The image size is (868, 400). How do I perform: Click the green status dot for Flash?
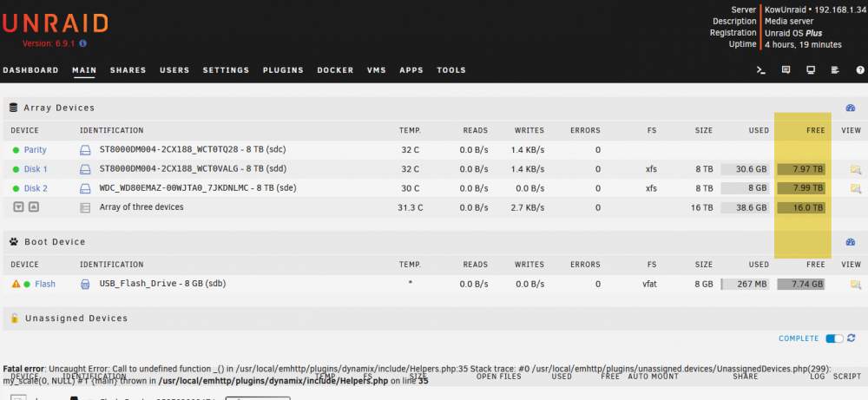[27, 285]
